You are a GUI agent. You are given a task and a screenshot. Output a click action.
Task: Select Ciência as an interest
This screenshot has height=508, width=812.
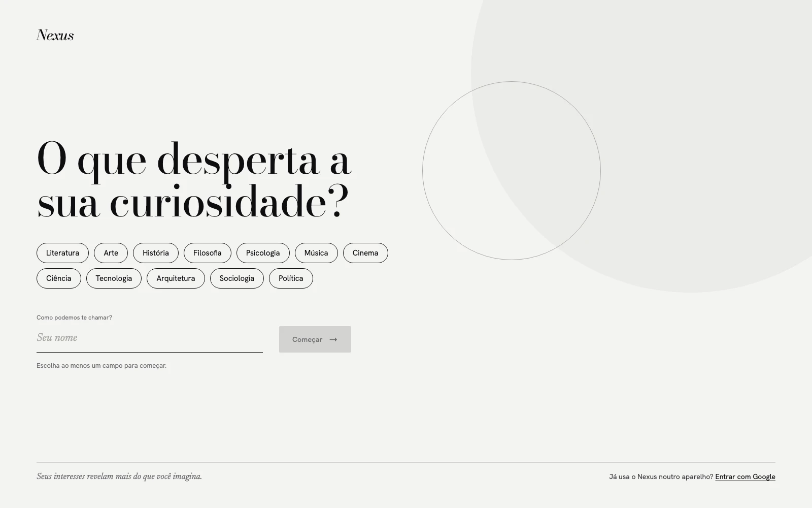coord(59,278)
